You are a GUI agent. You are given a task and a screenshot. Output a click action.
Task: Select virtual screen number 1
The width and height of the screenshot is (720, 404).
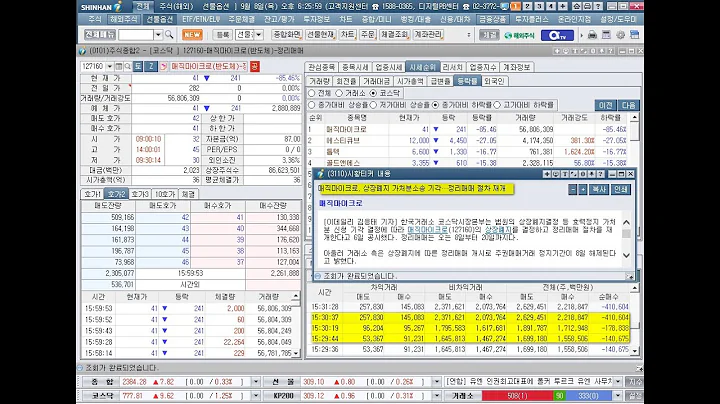pos(516,6)
